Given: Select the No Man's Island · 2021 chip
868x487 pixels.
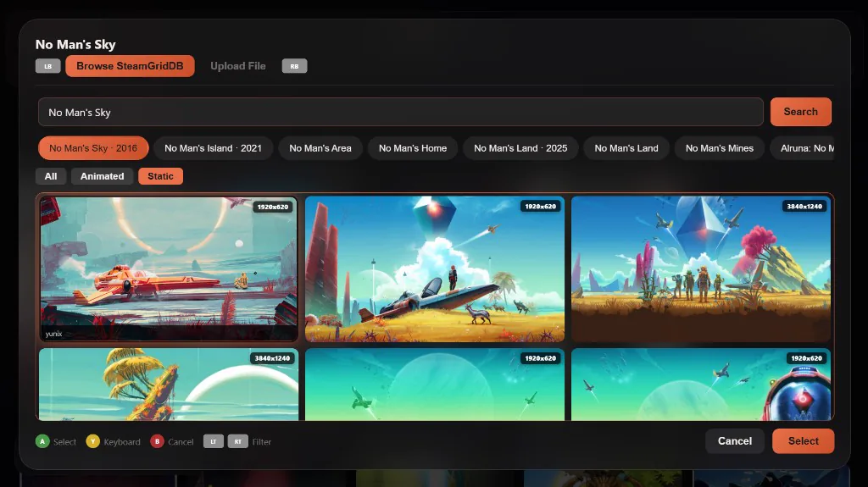Looking at the screenshot, I should tap(213, 148).
